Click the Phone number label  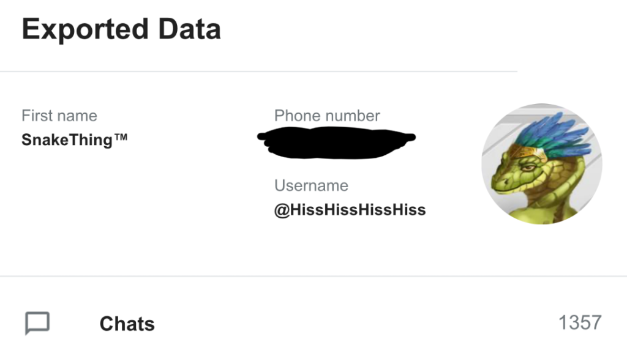[327, 115]
